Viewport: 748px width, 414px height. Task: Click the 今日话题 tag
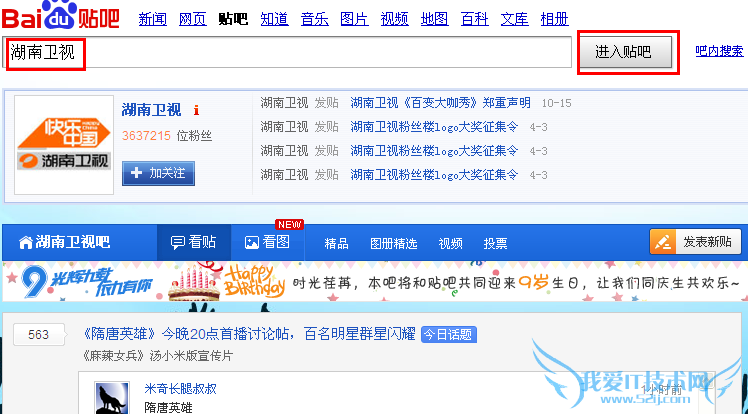coord(448,334)
